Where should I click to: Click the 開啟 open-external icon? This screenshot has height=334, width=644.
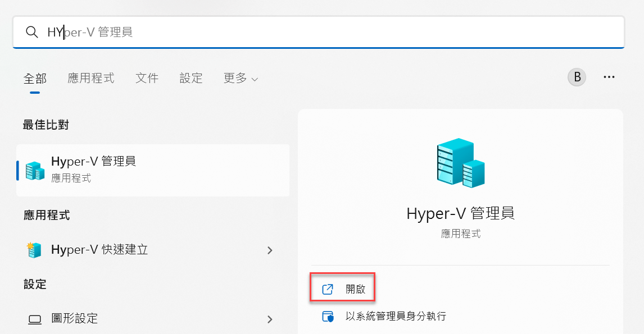(x=328, y=289)
